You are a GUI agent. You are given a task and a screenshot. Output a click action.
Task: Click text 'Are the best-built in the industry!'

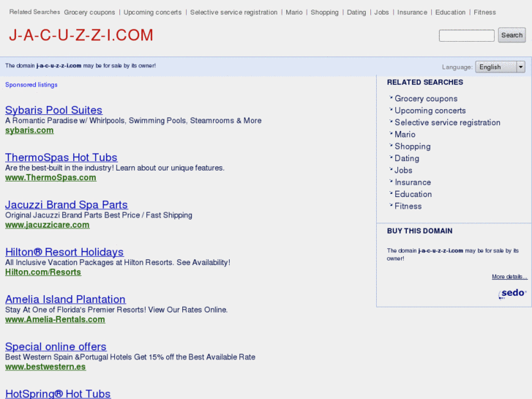[x=59, y=168]
